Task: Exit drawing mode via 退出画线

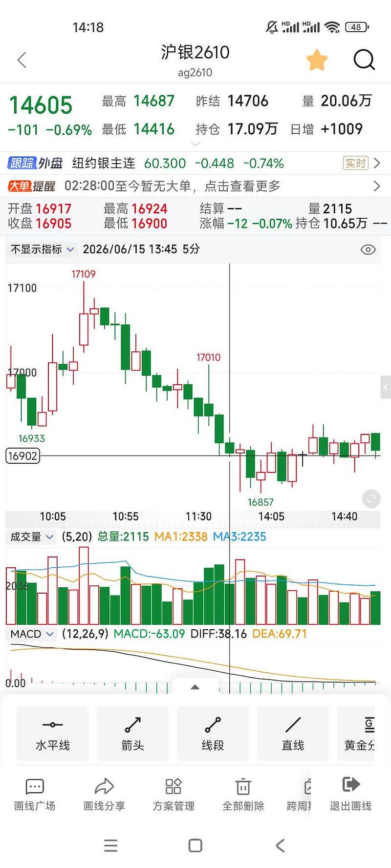Action: click(351, 795)
